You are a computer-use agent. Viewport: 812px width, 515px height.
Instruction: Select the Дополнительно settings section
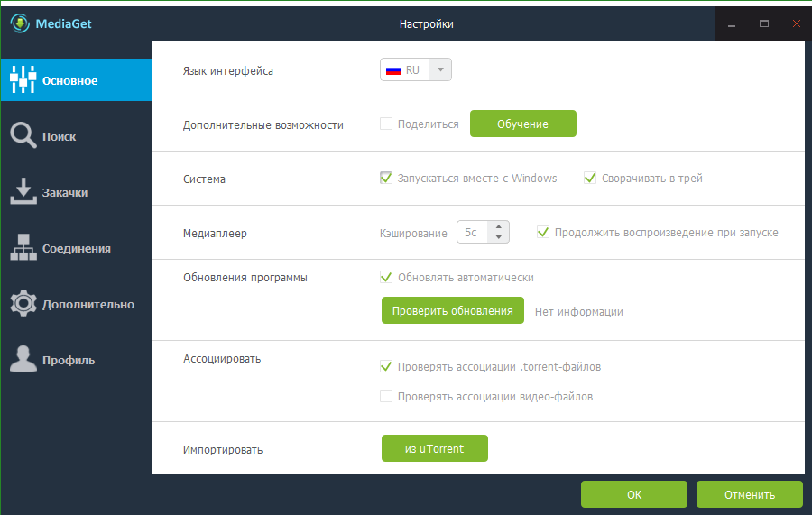76,304
